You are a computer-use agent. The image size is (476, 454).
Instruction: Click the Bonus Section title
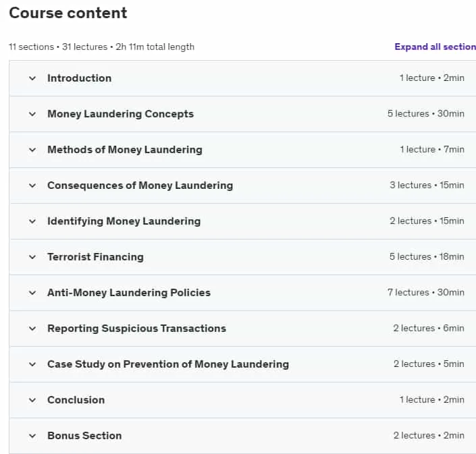(x=84, y=436)
